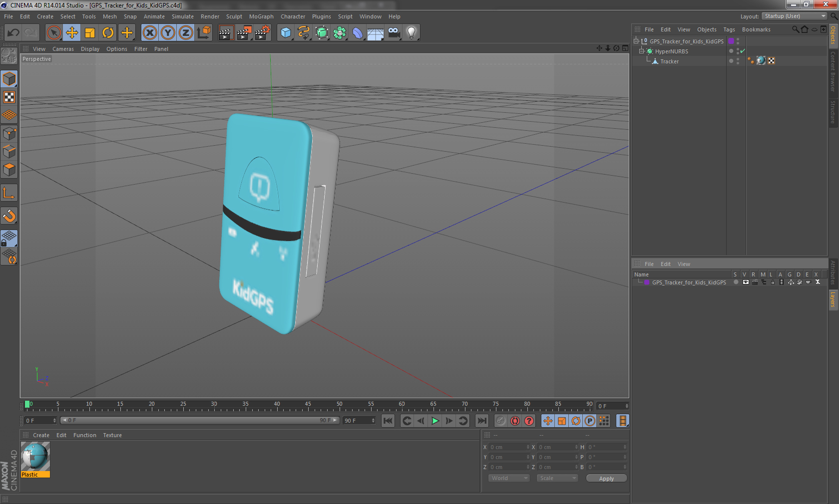Open the Character menu
Image resolution: width=839 pixels, height=504 pixels.
click(x=293, y=16)
